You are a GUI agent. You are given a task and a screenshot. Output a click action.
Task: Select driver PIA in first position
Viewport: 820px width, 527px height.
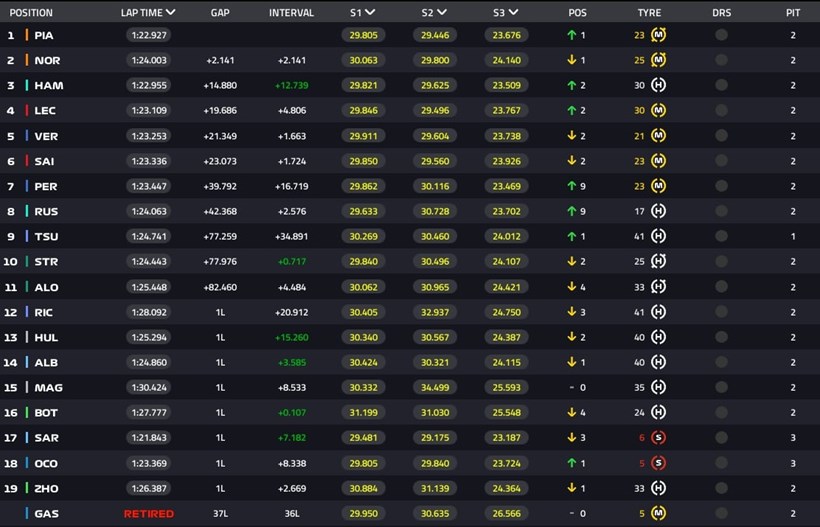coord(44,36)
